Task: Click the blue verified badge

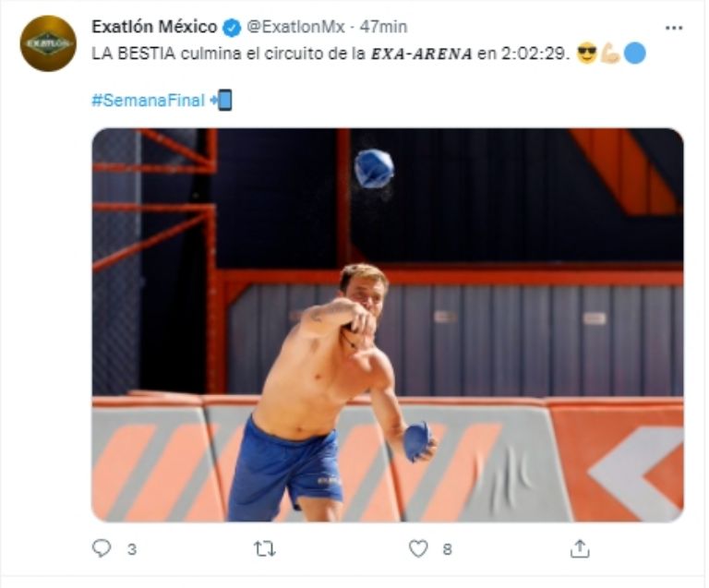Action: (x=232, y=28)
